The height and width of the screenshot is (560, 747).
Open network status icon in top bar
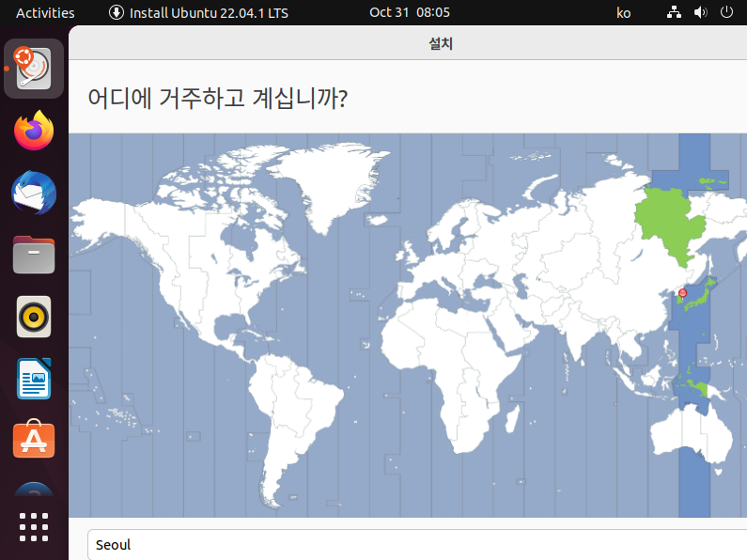point(674,12)
